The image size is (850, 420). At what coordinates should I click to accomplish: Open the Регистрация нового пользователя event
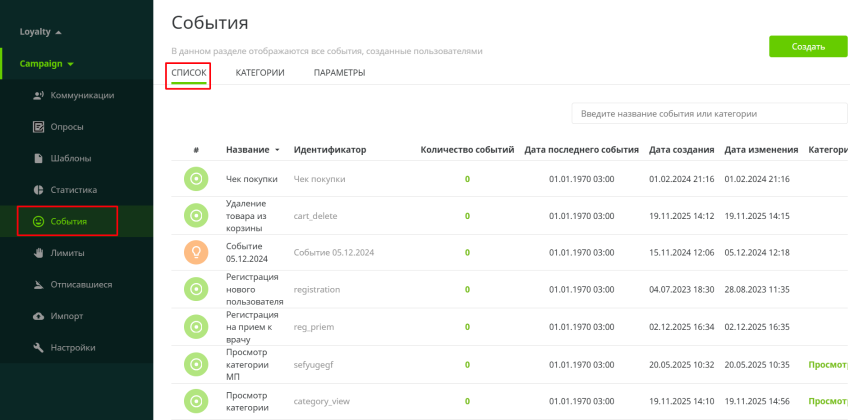pyautogui.click(x=254, y=289)
